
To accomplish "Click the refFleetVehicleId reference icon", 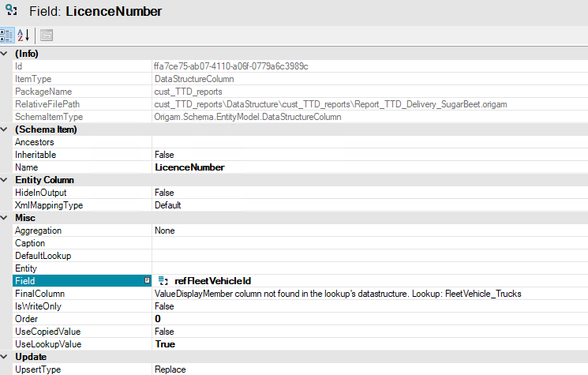I will point(163,281).
